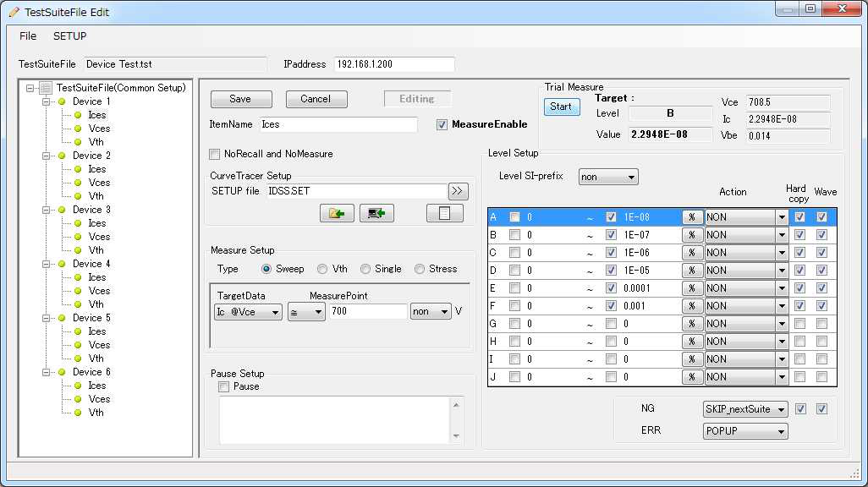Collapse the Device 2 tree node
The width and height of the screenshot is (868, 487).
pos(46,156)
